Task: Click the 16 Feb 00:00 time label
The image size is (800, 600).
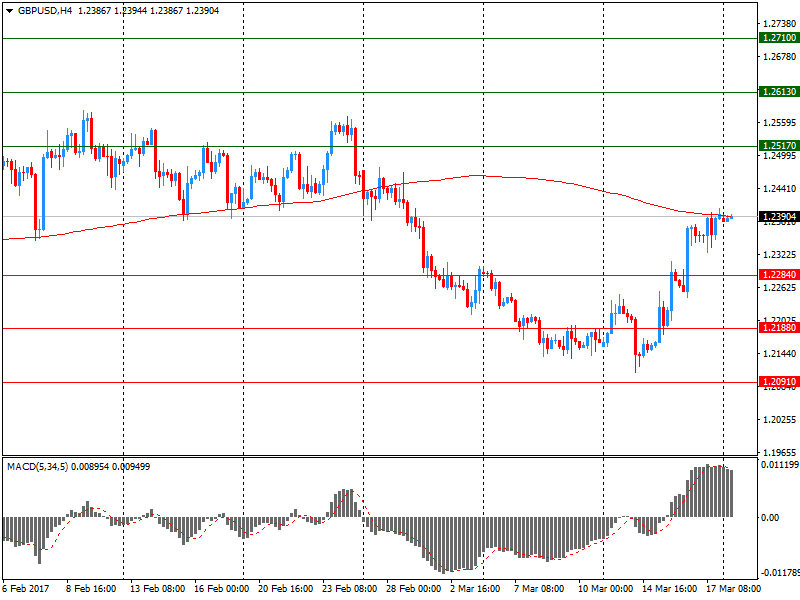Action: pos(222,589)
